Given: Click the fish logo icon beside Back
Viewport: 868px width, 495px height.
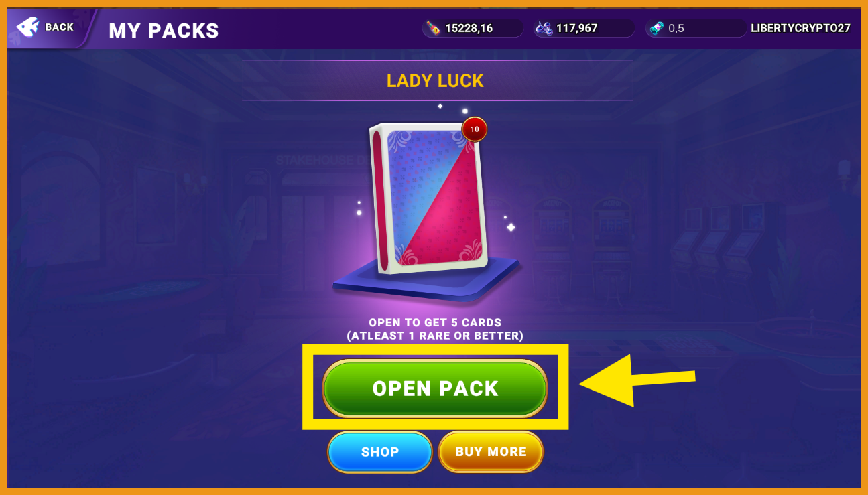Looking at the screenshot, I should click(x=27, y=27).
